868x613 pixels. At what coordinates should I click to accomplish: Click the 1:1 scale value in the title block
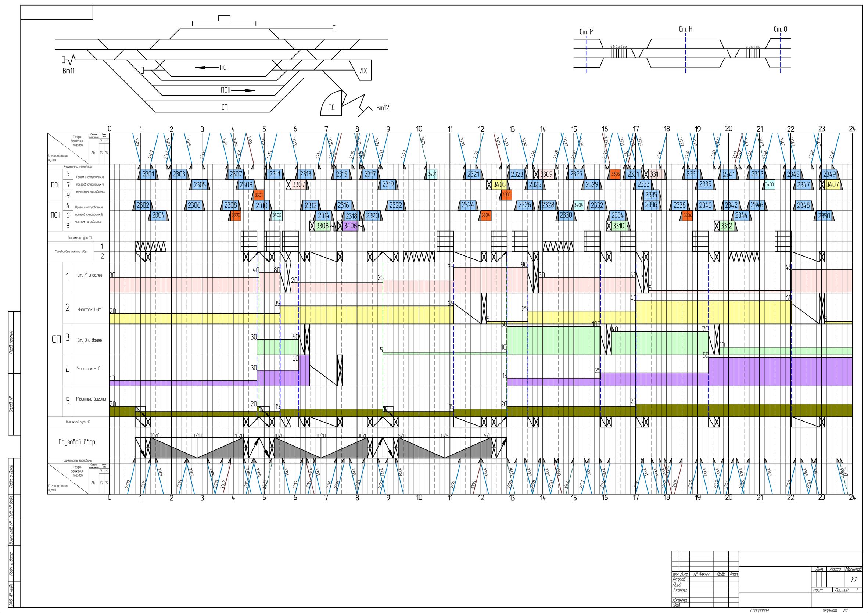(854, 579)
